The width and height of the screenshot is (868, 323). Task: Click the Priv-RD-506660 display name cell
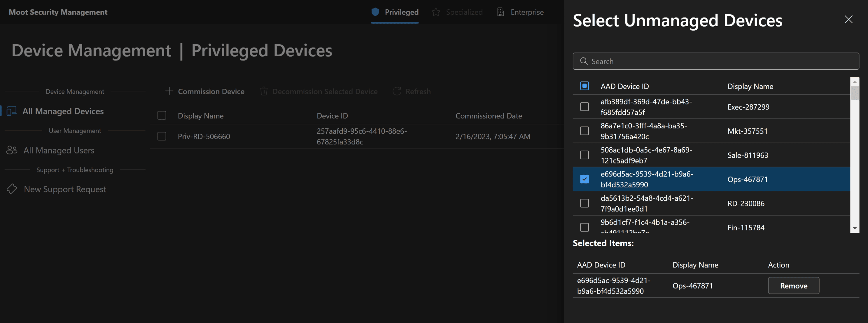click(x=204, y=136)
